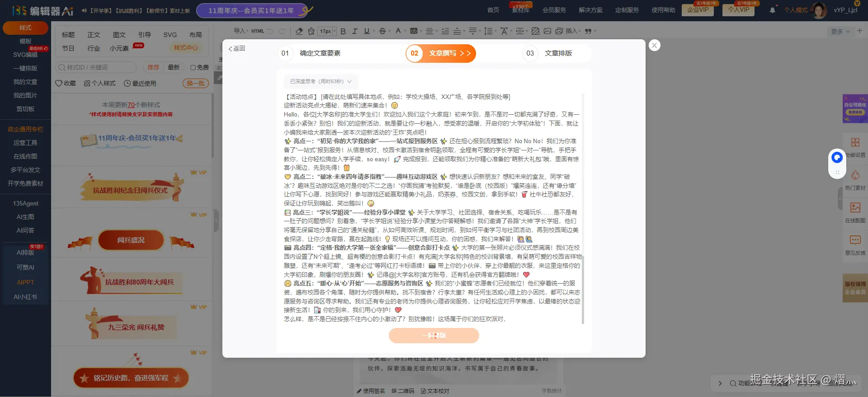Image resolution: width=868 pixels, height=397 pixels.
Task: Toggle strikethrough formatting in editor toolbar
Action: [x=382, y=31]
